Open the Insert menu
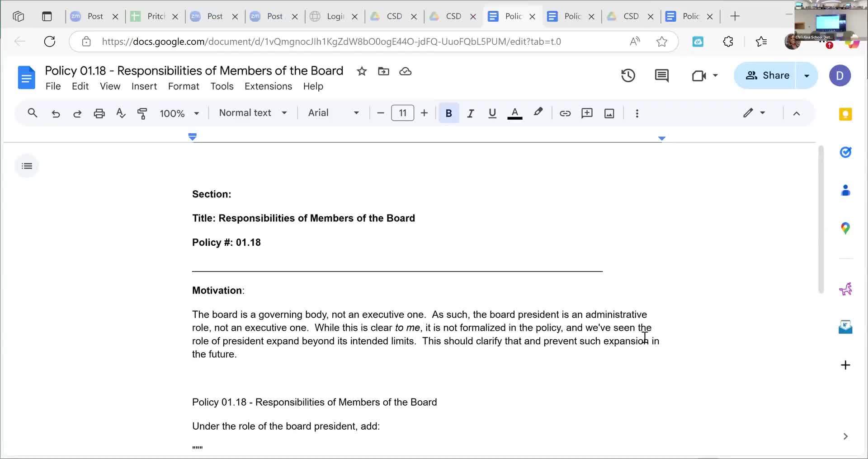 144,86
